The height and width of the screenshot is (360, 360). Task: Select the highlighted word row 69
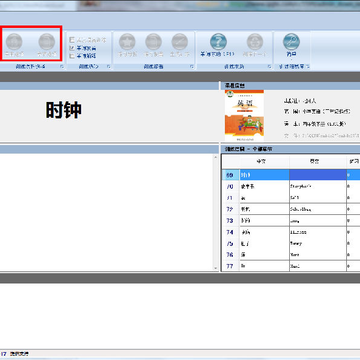click(291, 175)
